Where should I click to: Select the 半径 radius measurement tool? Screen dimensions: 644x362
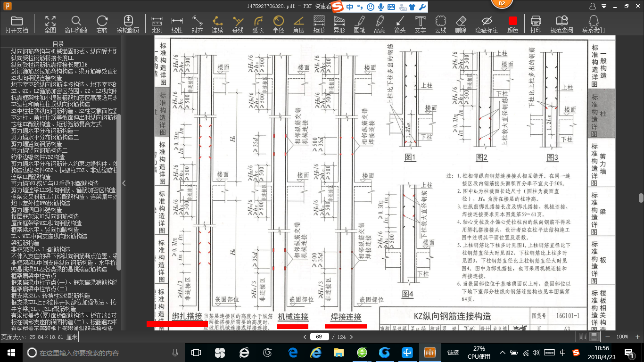(278, 24)
